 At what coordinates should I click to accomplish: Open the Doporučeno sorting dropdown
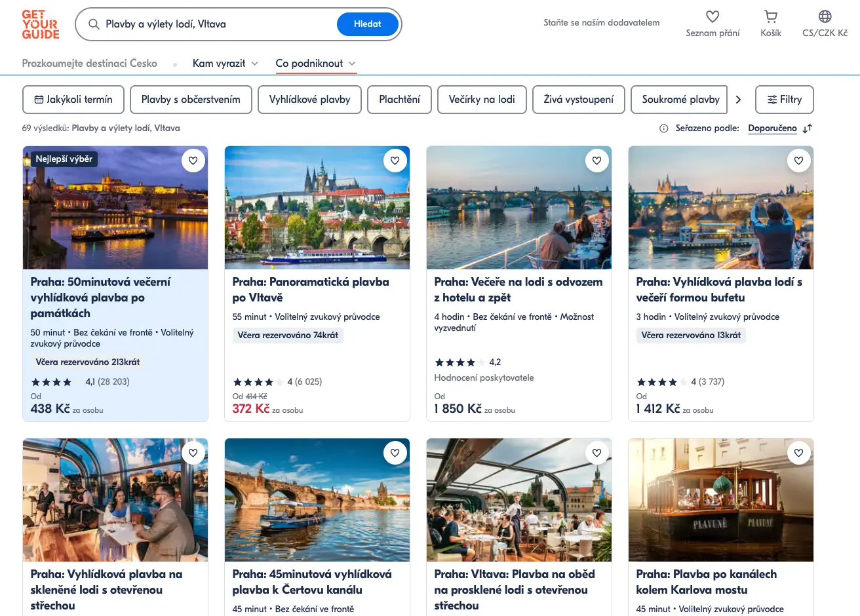click(773, 128)
